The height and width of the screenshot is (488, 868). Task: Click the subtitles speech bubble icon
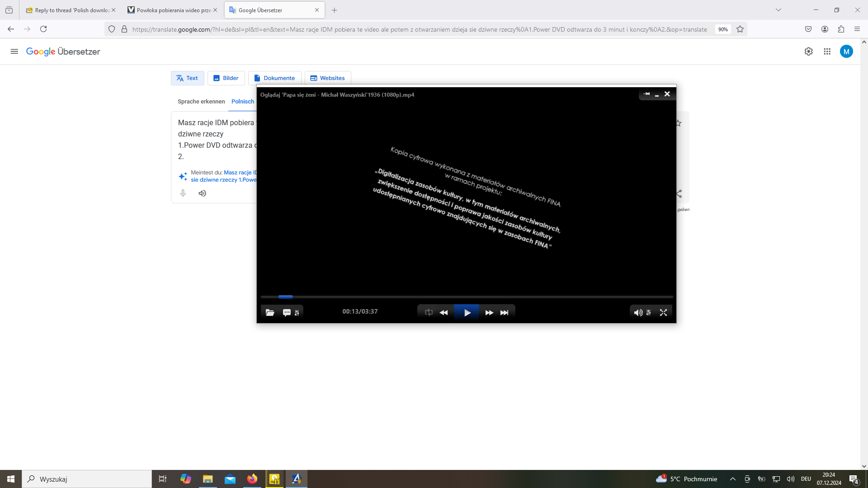pos(287,313)
